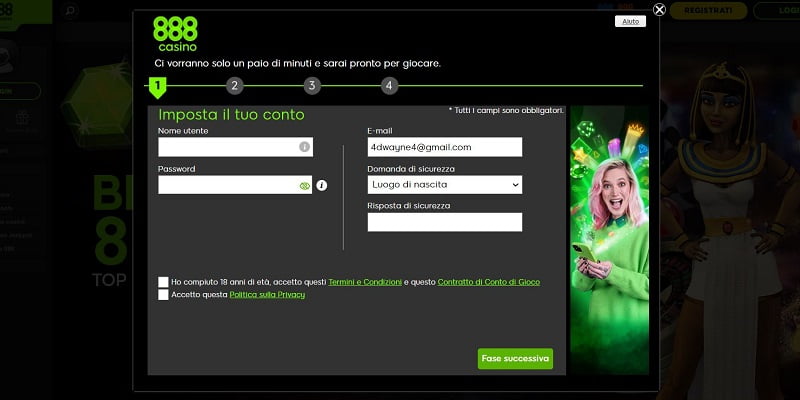Viewport: 800px width, 400px height.
Task: Open Termini e Condizioni link
Action: (365, 282)
